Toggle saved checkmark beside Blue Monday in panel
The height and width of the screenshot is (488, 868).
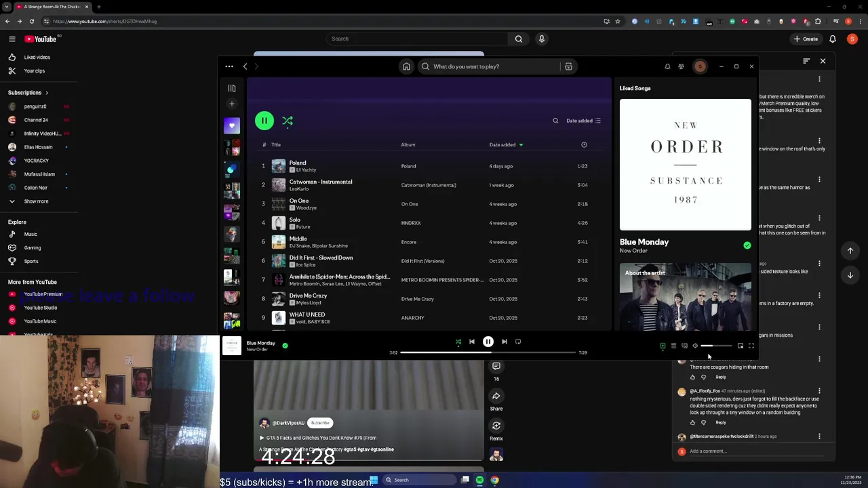747,245
